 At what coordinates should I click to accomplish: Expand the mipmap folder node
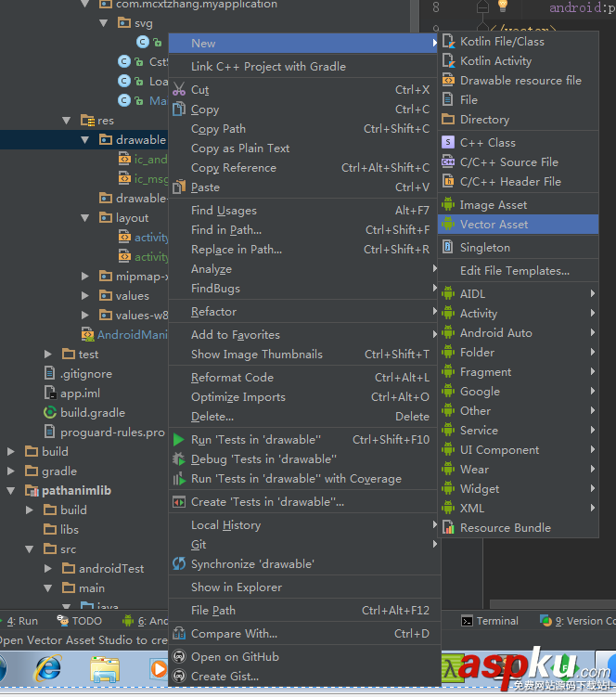click(x=84, y=277)
